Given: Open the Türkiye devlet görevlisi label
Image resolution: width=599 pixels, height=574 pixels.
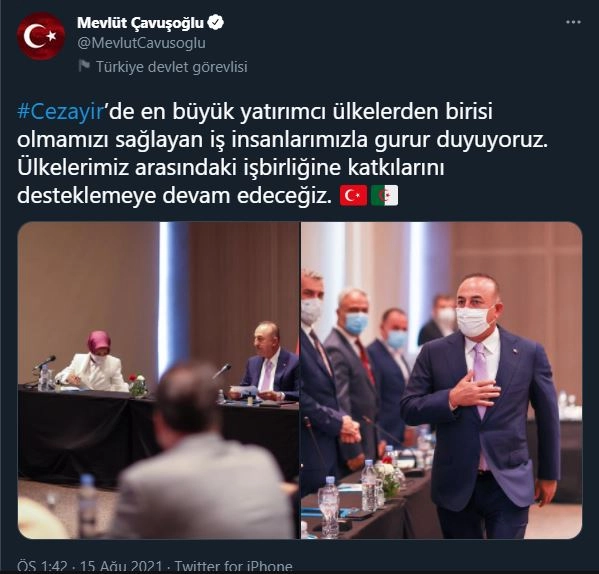Looking at the screenshot, I should coord(172,67).
